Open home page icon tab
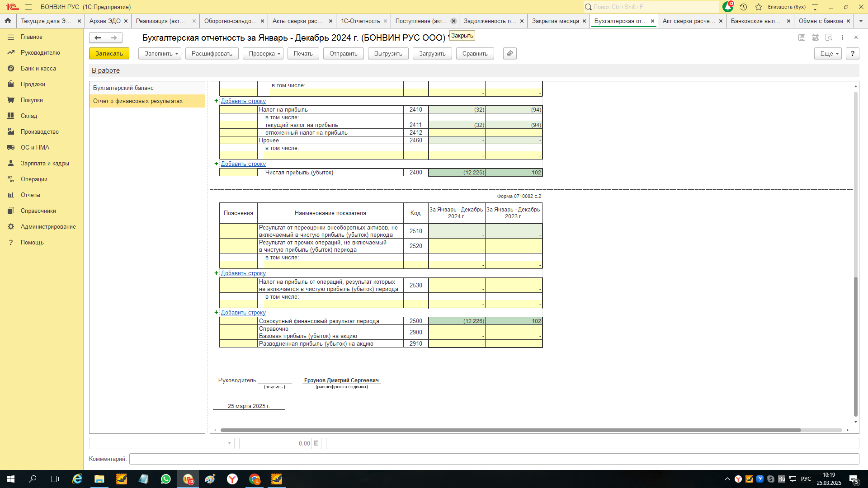This screenshot has width=868, height=488. [8, 21]
